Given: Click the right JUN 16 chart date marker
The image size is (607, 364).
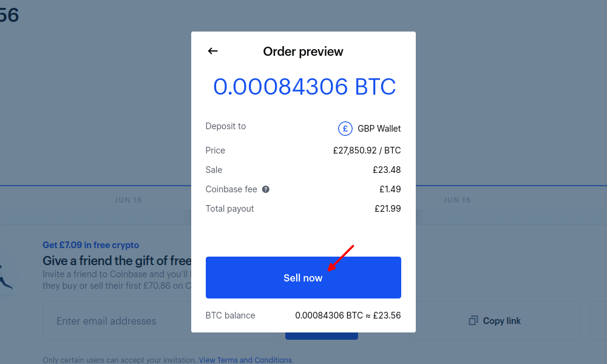Looking at the screenshot, I should [457, 200].
